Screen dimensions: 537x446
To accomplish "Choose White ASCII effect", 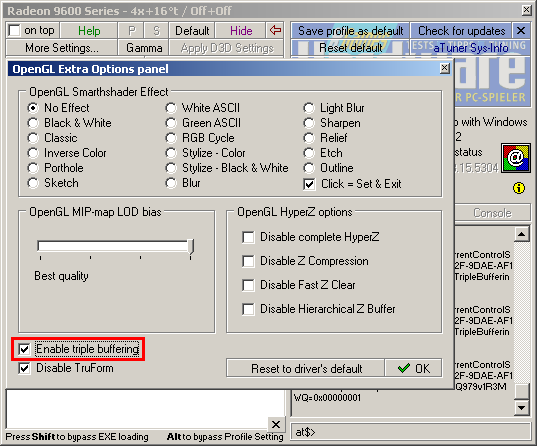I will 171,108.
